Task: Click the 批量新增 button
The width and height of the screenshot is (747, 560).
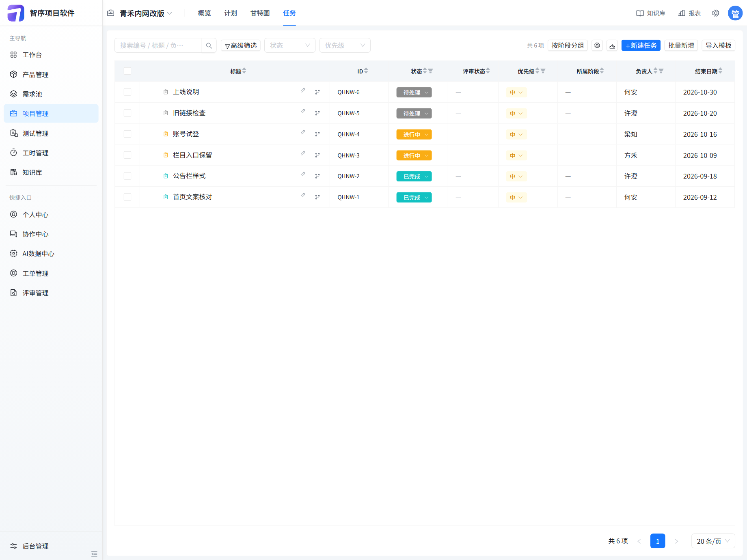Action: pyautogui.click(x=681, y=45)
